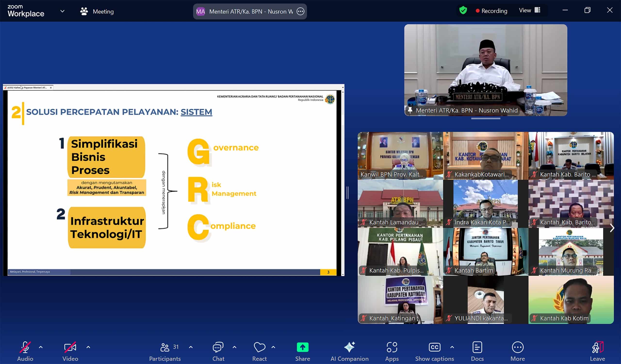Click the Leave meeting button
Screen dimensions: 621x364
click(x=597, y=351)
